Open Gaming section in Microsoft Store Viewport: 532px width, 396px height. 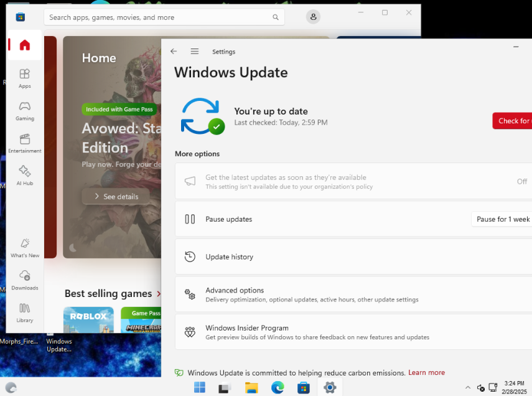click(x=25, y=111)
